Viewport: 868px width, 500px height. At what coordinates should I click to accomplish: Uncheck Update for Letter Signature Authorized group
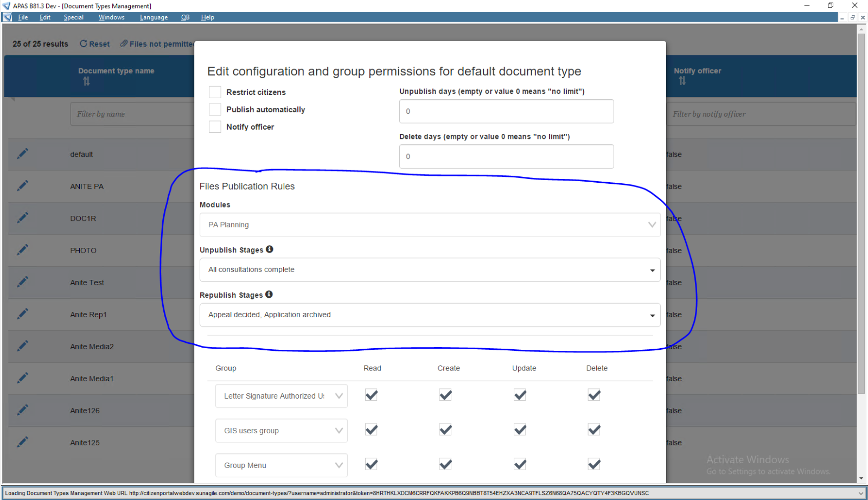(x=520, y=395)
